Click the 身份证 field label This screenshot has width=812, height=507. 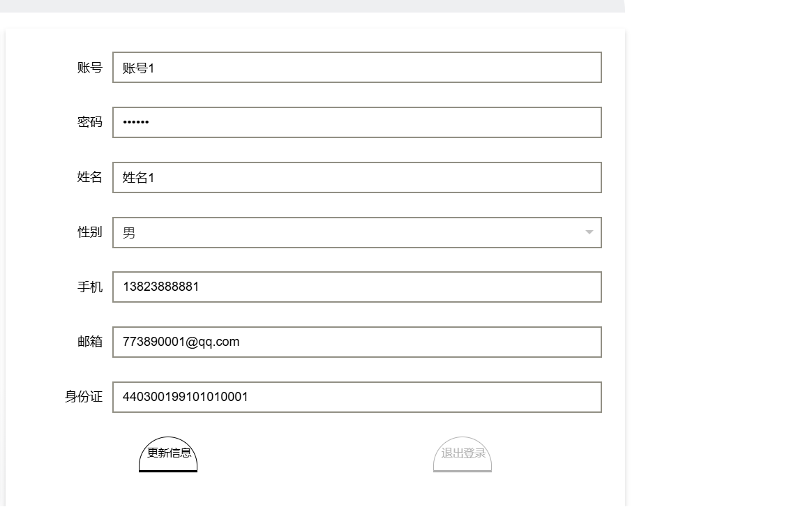[84, 396]
